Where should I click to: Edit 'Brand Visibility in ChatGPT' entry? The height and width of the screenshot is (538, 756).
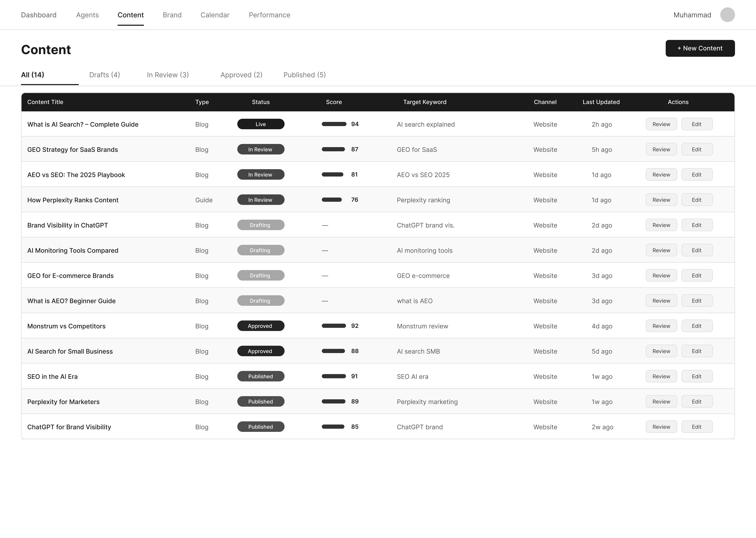pyautogui.click(x=697, y=225)
